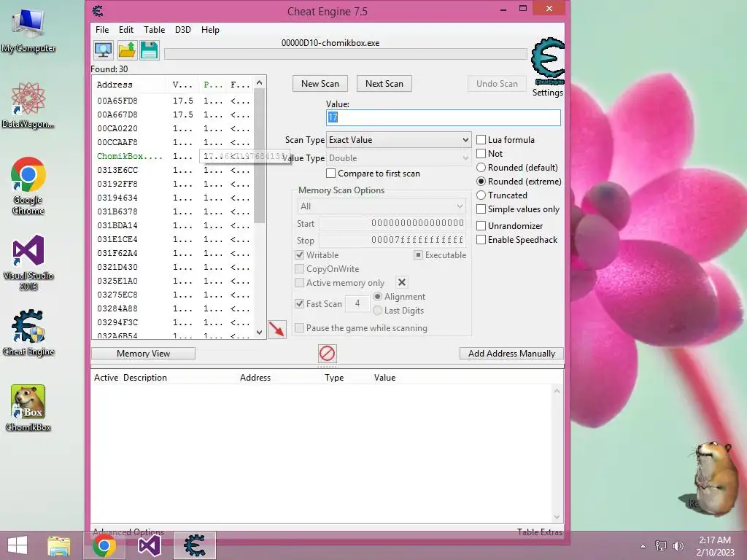This screenshot has width=747, height=560.
Task: Open the process list computer icon
Action: 104,50
